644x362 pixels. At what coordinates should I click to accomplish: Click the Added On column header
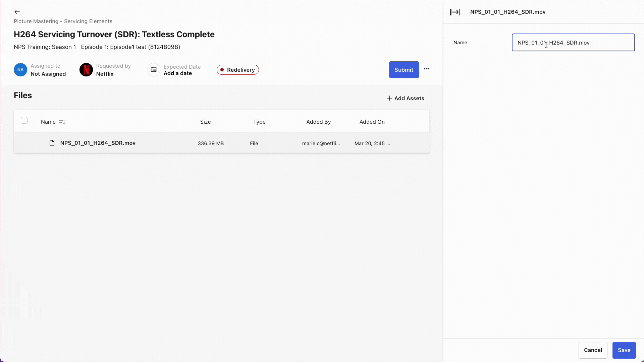pos(372,122)
